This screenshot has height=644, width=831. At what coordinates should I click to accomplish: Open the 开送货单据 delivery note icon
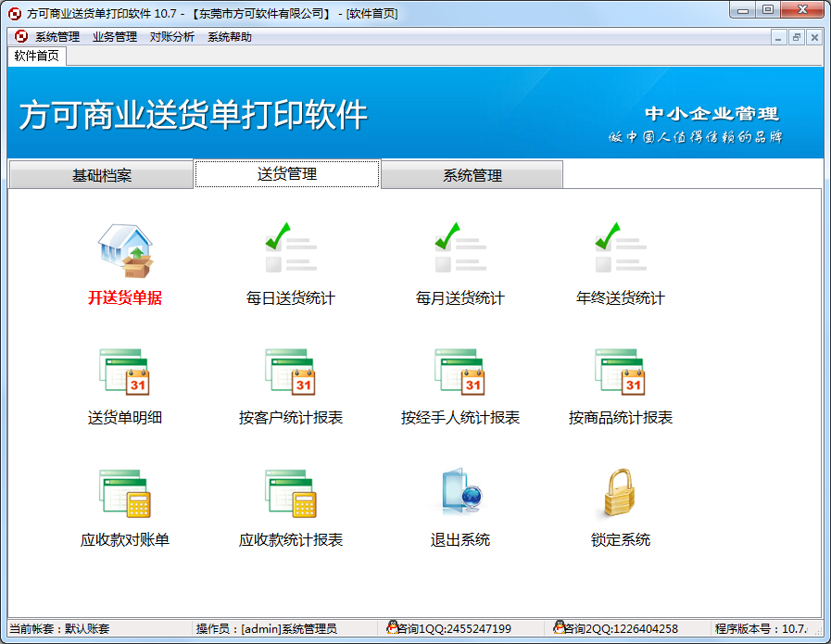click(x=125, y=252)
